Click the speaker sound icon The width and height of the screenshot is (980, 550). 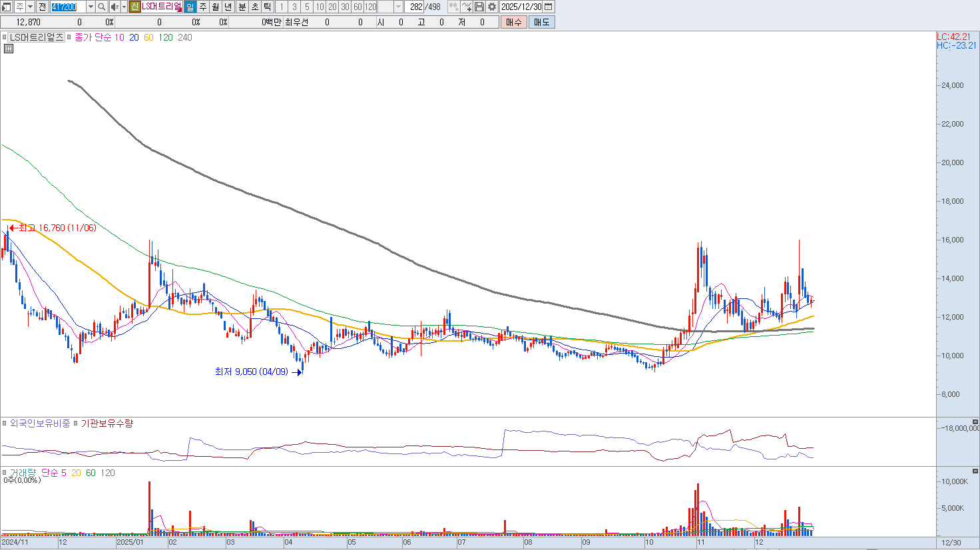point(114,7)
